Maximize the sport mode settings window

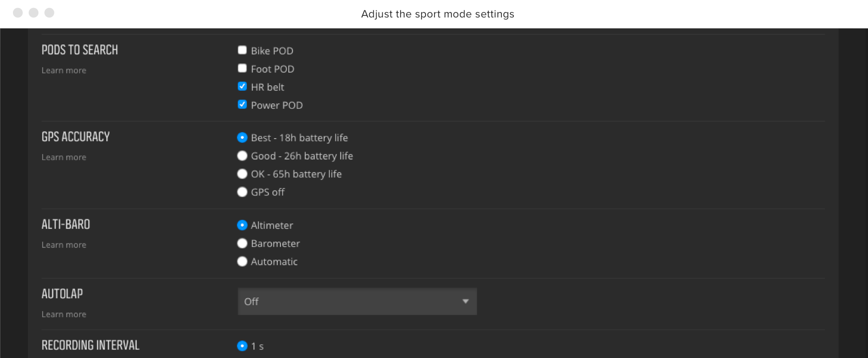[x=49, y=12]
